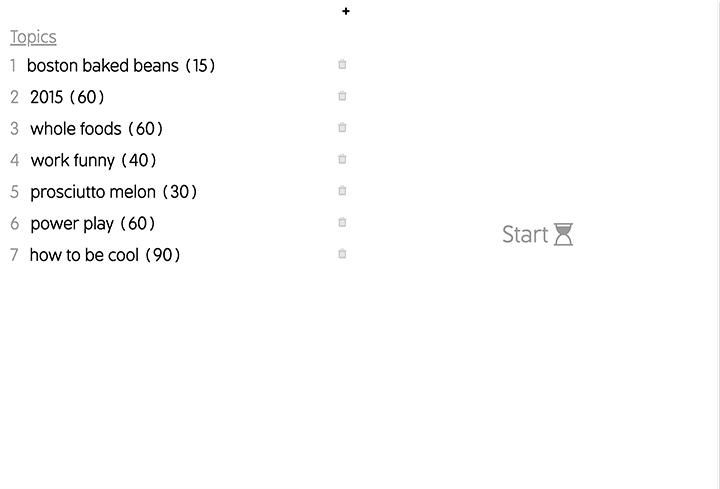Click trash icon for prosciutto melon
The height and width of the screenshot is (489, 720).
tap(342, 191)
